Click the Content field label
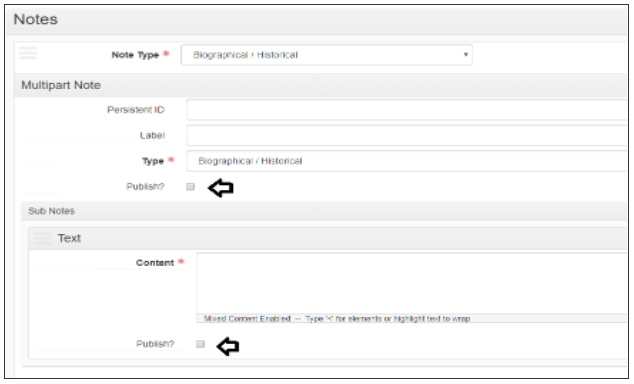This screenshot has width=634, height=384. point(155,263)
